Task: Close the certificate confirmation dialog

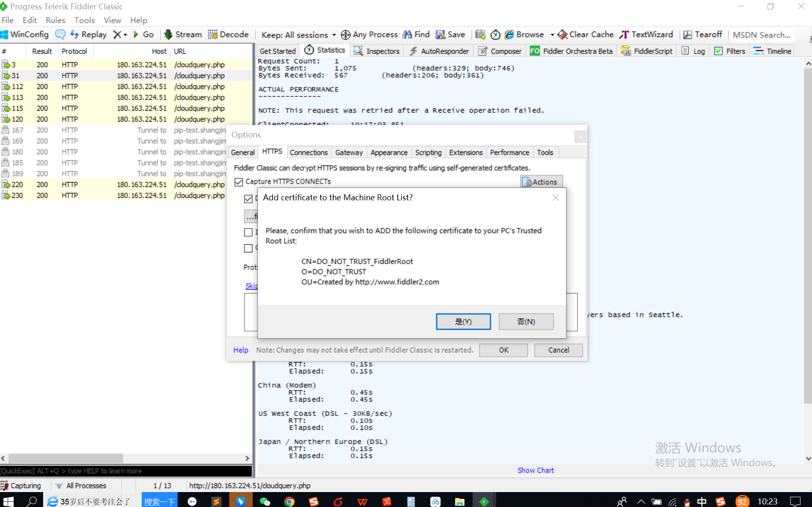Action: [555, 197]
